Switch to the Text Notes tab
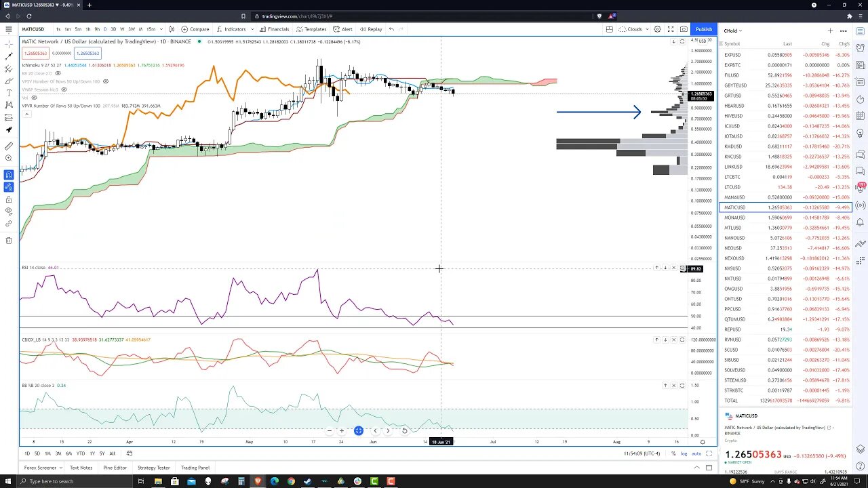 [x=81, y=468]
